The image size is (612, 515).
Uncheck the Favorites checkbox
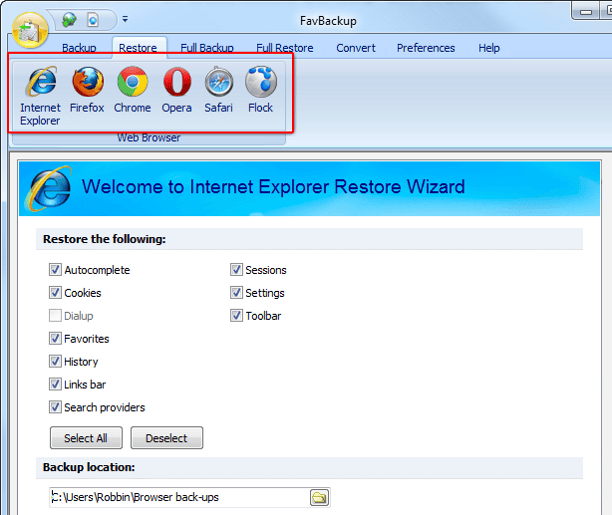(55, 338)
